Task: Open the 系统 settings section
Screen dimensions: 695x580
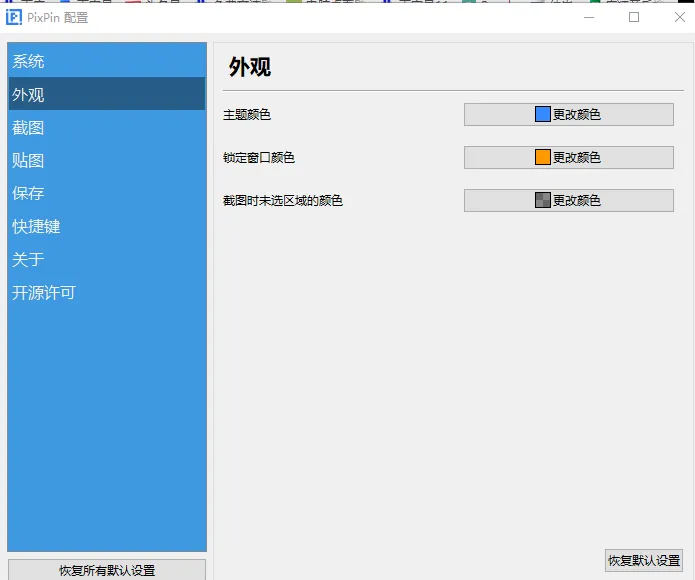Action: click(x=107, y=61)
